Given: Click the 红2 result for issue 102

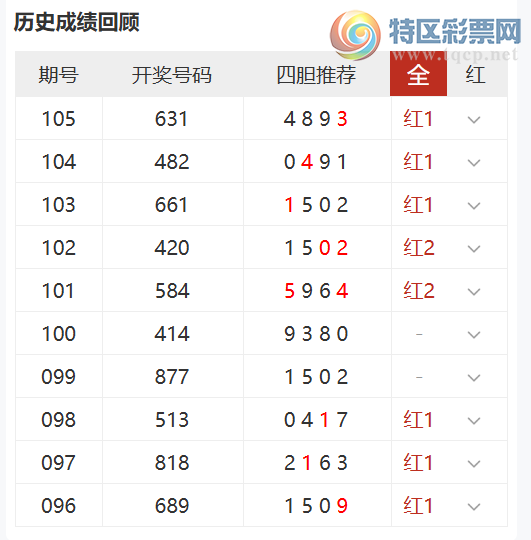Looking at the screenshot, I should tap(418, 248).
